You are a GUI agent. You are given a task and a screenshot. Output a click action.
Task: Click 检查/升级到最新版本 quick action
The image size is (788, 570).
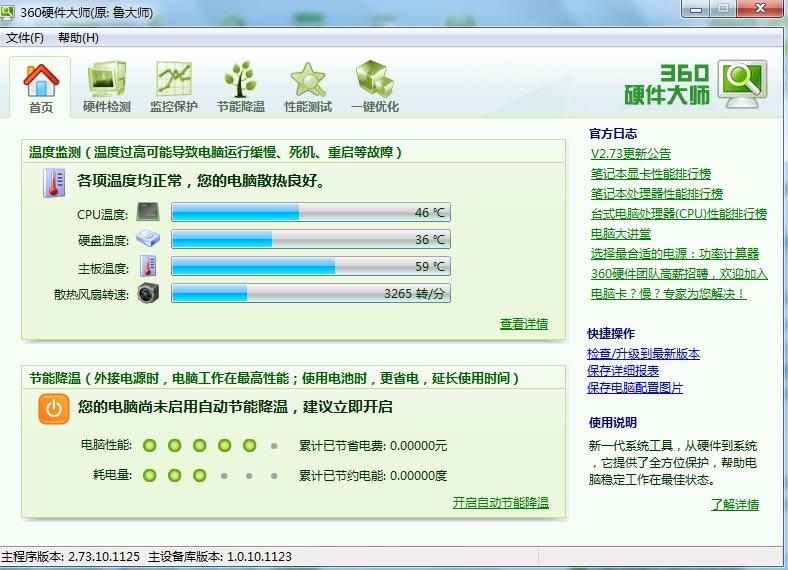pyautogui.click(x=643, y=354)
